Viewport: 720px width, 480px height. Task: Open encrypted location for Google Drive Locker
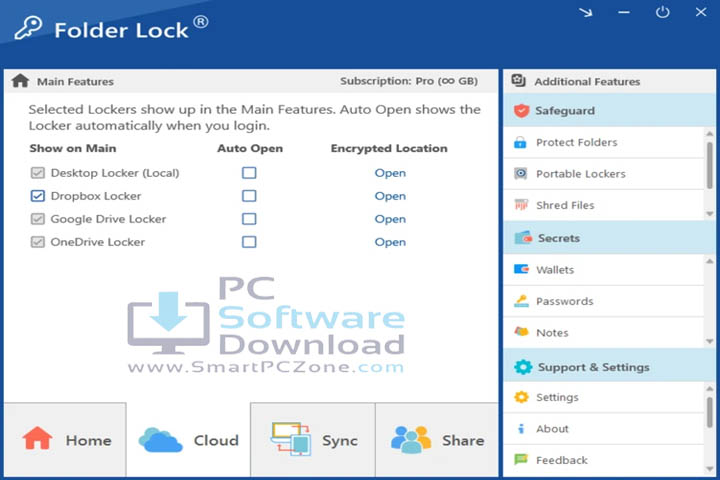coord(390,219)
